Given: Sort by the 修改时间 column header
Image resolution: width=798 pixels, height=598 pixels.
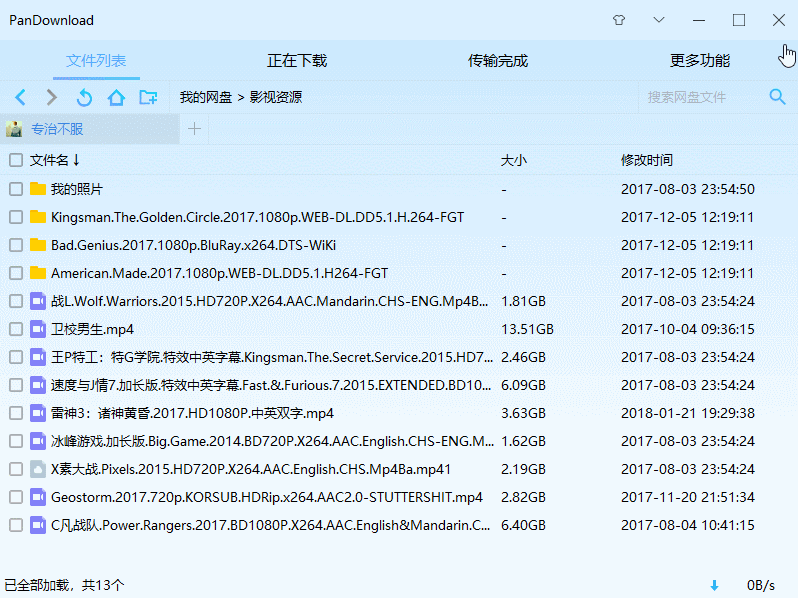Looking at the screenshot, I should pos(647,160).
